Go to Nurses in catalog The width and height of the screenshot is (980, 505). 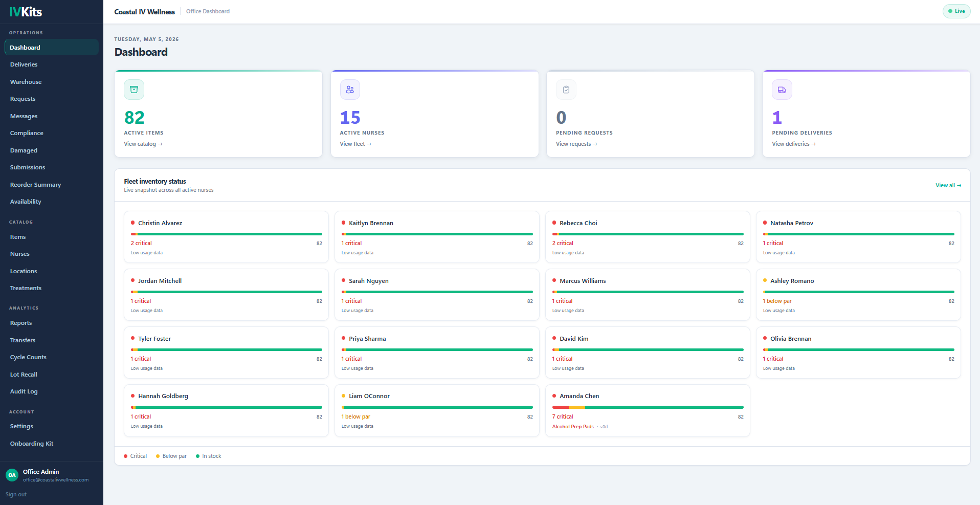[x=52, y=254]
